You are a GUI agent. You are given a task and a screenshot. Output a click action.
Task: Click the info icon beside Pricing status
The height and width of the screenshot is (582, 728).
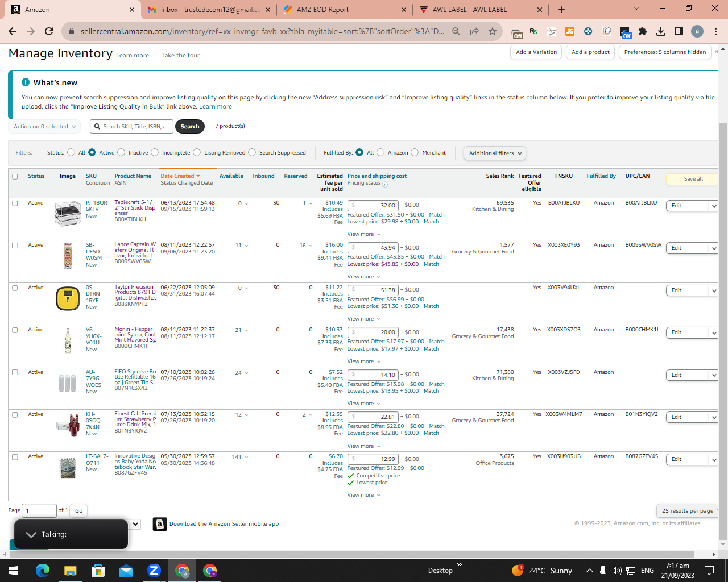[x=385, y=184]
